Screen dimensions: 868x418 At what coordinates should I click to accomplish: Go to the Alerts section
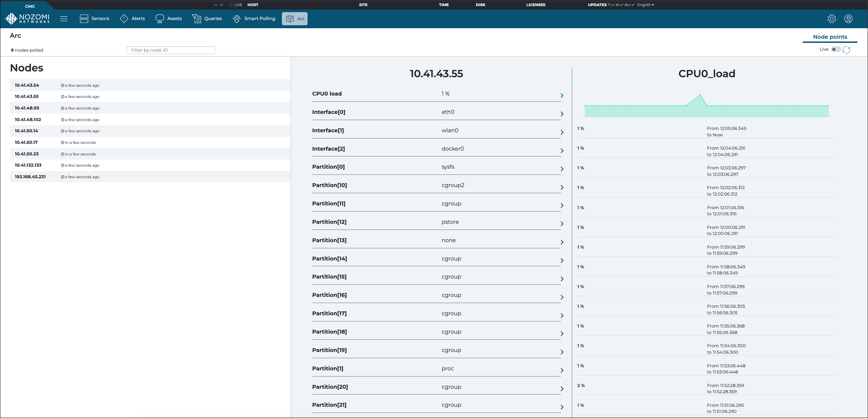[x=132, y=19]
